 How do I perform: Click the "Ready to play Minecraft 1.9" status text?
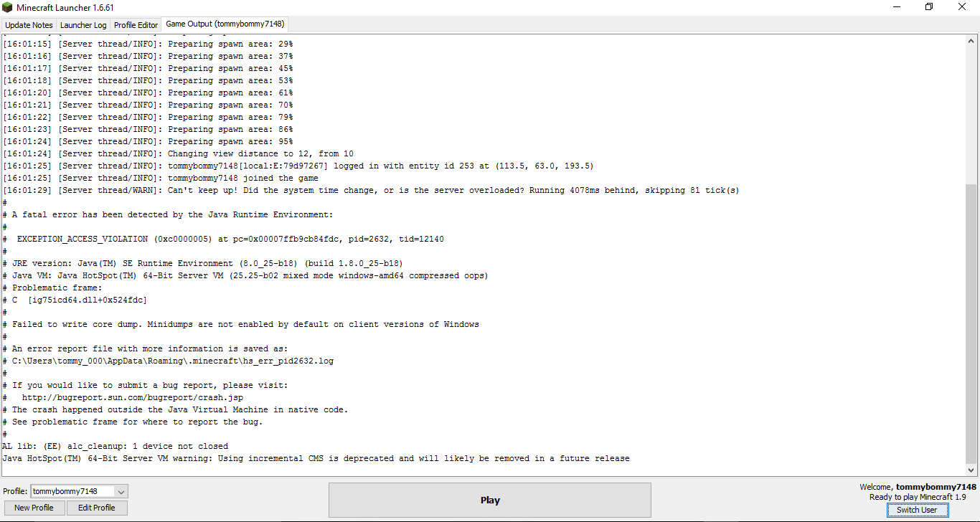918,497
